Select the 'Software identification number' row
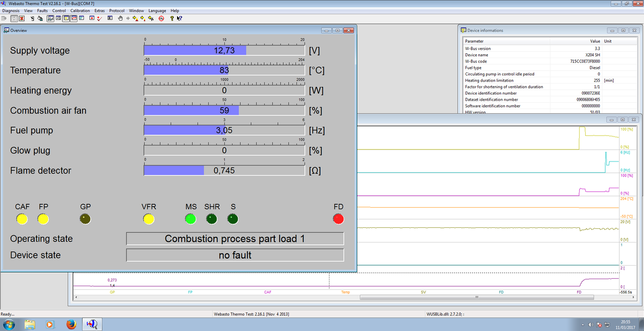Image resolution: width=644 pixels, height=331 pixels. 550,106
